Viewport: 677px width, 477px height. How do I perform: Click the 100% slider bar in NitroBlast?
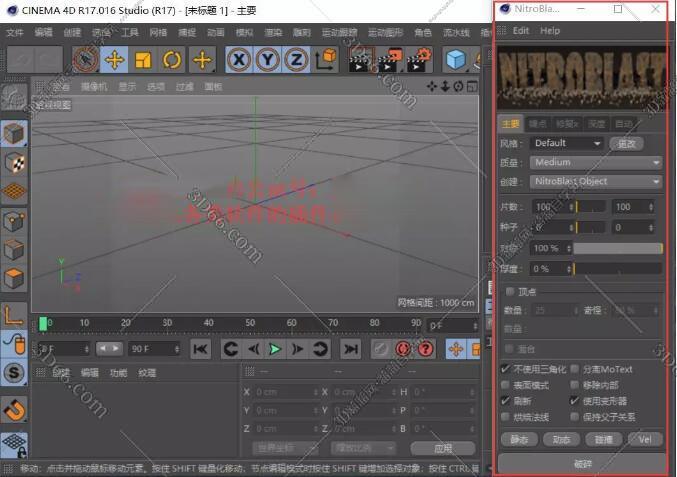[617, 248]
